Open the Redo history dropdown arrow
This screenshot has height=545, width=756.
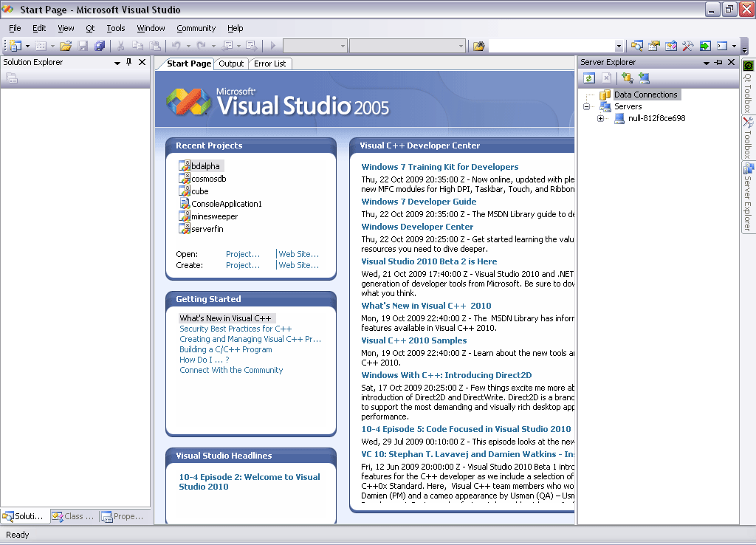coord(213,46)
